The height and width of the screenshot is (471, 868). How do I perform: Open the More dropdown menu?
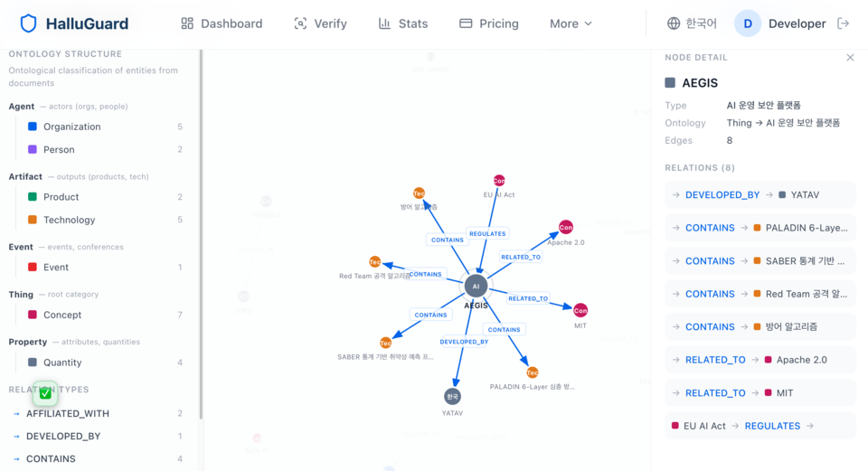[x=571, y=24]
